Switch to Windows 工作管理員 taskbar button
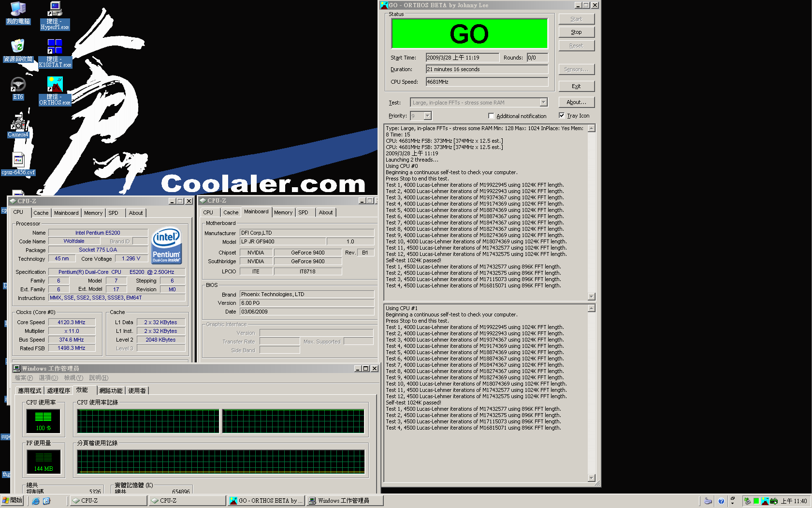The height and width of the screenshot is (508, 812). coord(345,501)
